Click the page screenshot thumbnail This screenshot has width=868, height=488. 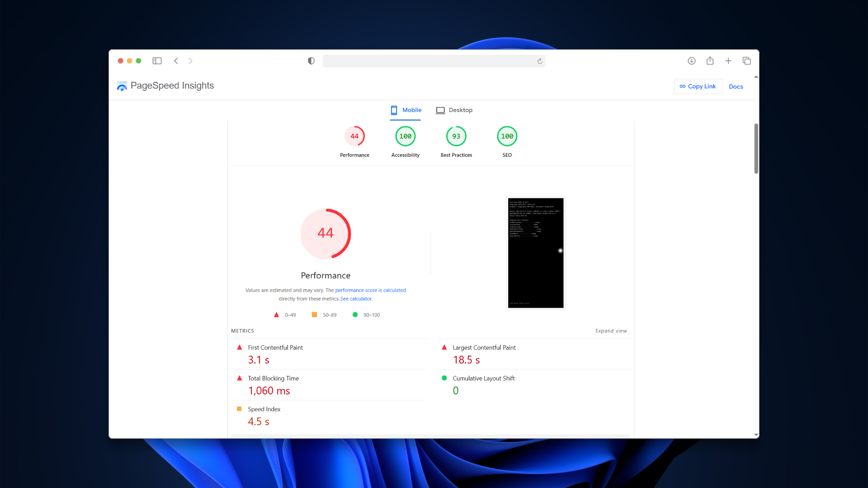tap(536, 253)
